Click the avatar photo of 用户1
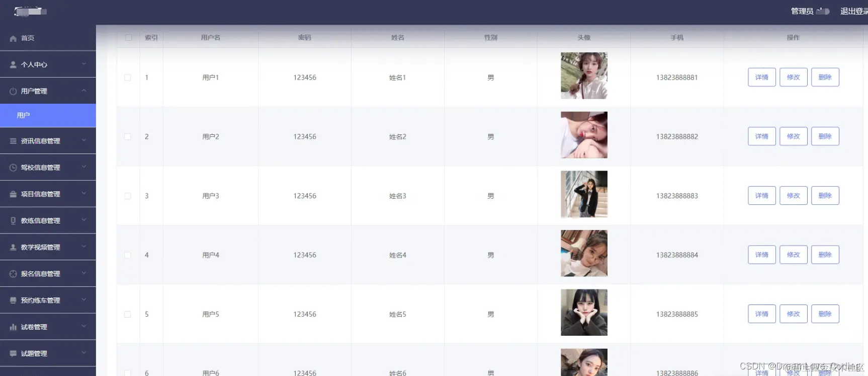 584,76
